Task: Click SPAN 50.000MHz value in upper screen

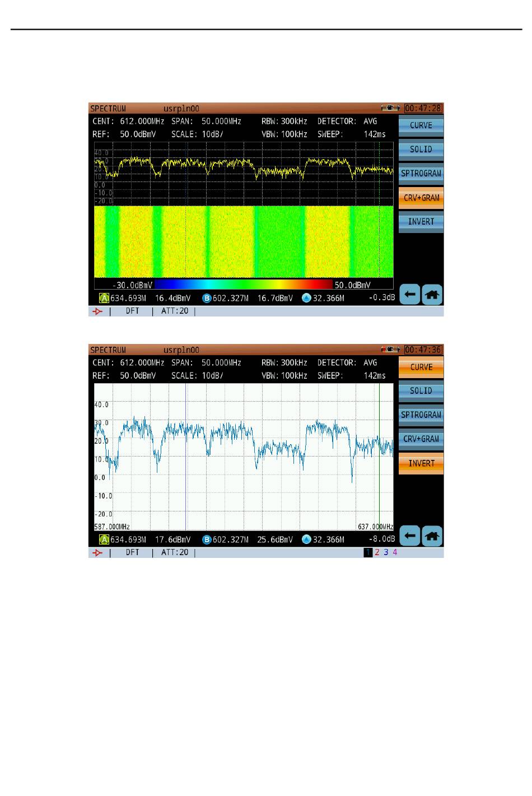Action: pos(222,121)
